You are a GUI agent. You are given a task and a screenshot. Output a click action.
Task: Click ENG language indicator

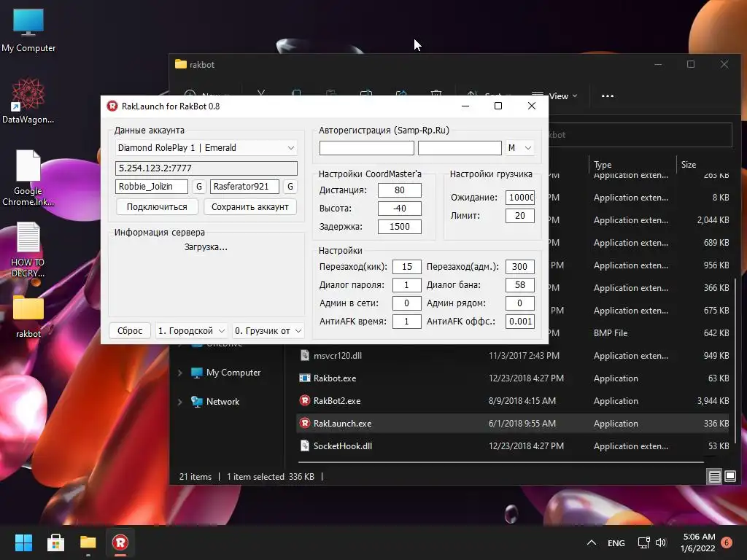click(616, 542)
